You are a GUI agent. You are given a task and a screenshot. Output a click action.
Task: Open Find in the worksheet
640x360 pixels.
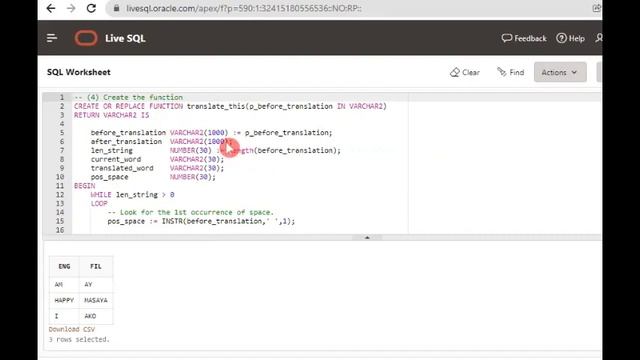pos(510,72)
